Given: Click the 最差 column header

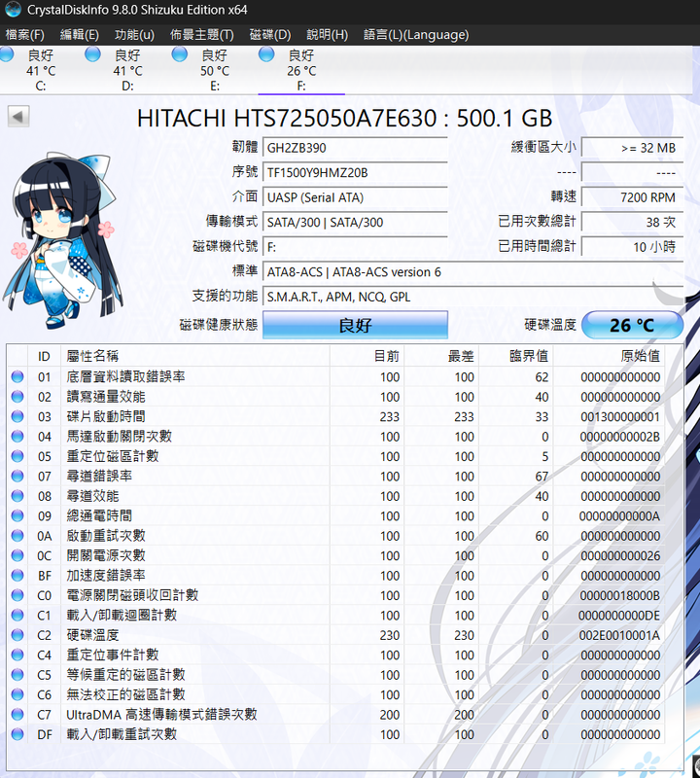Looking at the screenshot, I should (441, 356).
